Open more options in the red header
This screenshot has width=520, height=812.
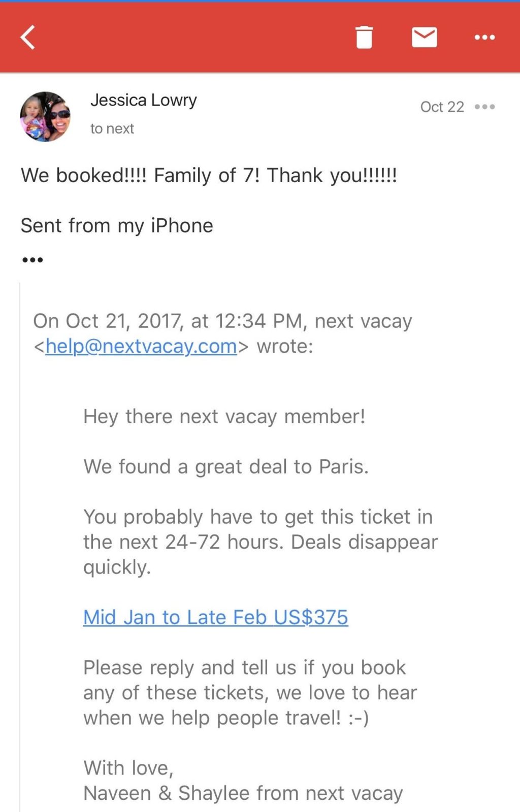484,37
